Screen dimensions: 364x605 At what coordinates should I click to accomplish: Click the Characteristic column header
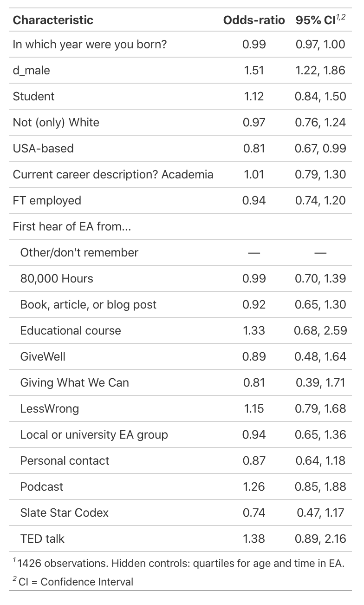(53, 20)
